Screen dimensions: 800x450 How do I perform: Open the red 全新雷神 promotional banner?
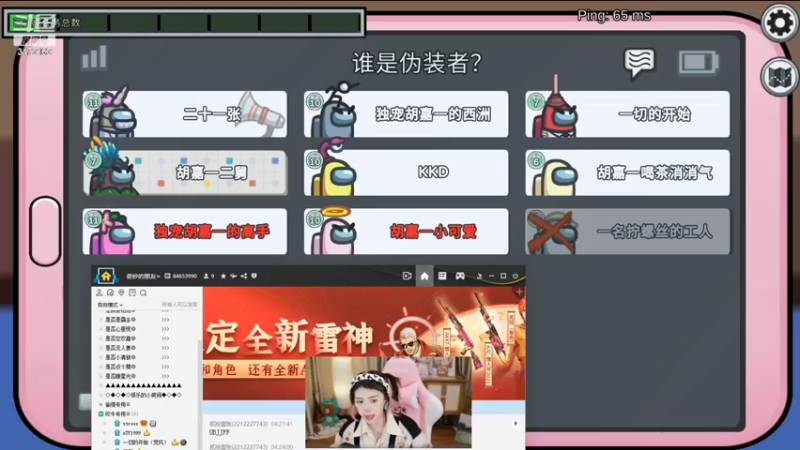point(363,343)
